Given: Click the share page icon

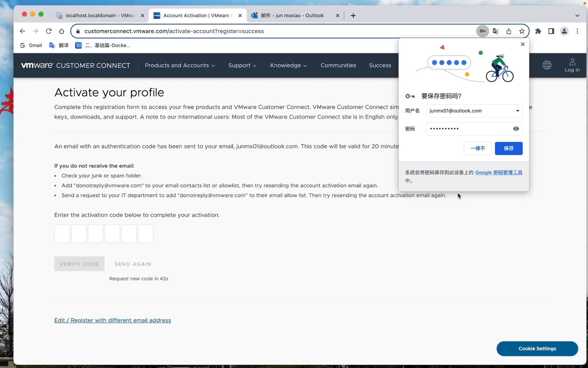Looking at the screenshot, I should point(509,31).
